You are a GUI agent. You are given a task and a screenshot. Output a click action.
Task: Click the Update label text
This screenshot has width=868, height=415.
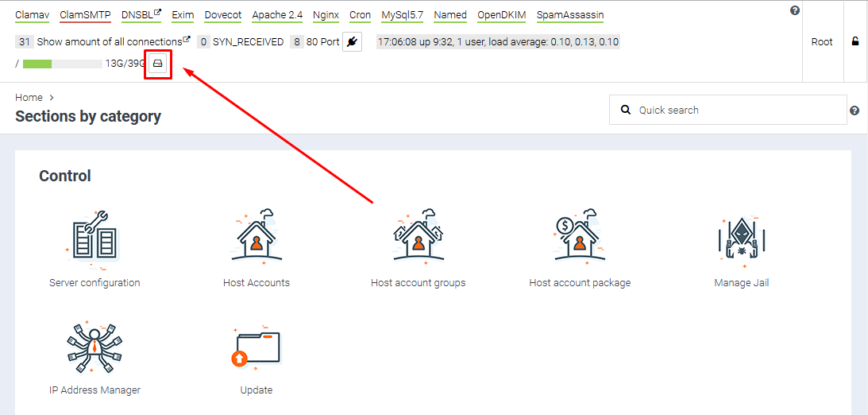tap(257, 390)
